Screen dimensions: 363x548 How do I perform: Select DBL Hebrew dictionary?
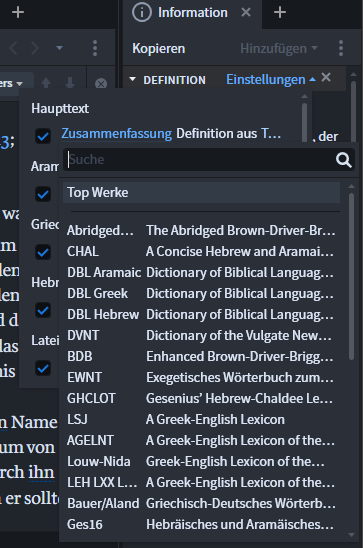pos(201,315)
